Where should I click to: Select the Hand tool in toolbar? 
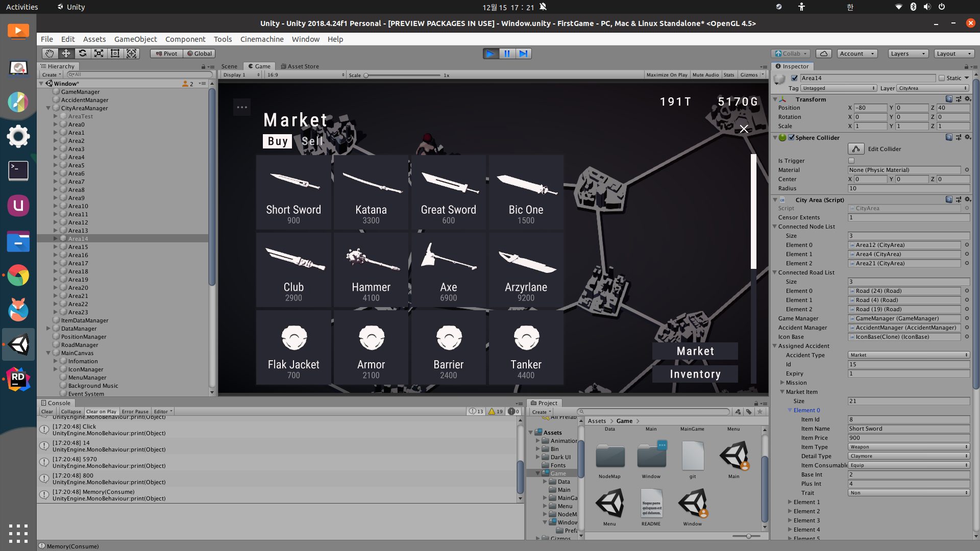tap(50, 54)
